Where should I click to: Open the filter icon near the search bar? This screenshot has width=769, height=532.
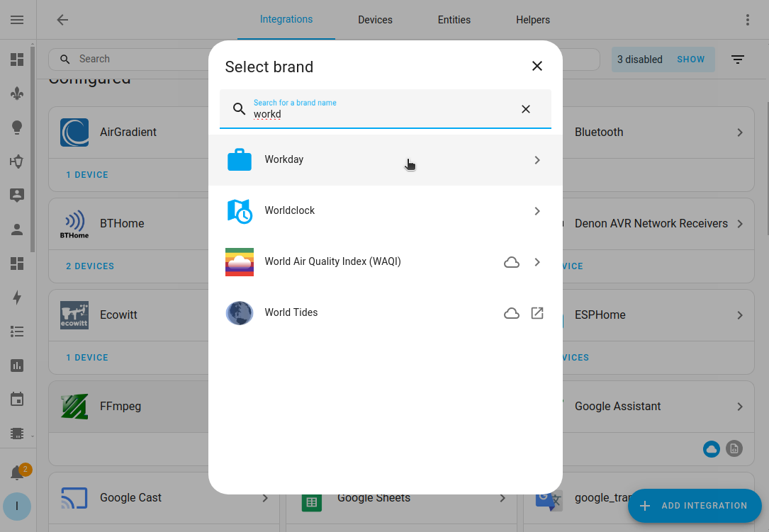[737, 60]
